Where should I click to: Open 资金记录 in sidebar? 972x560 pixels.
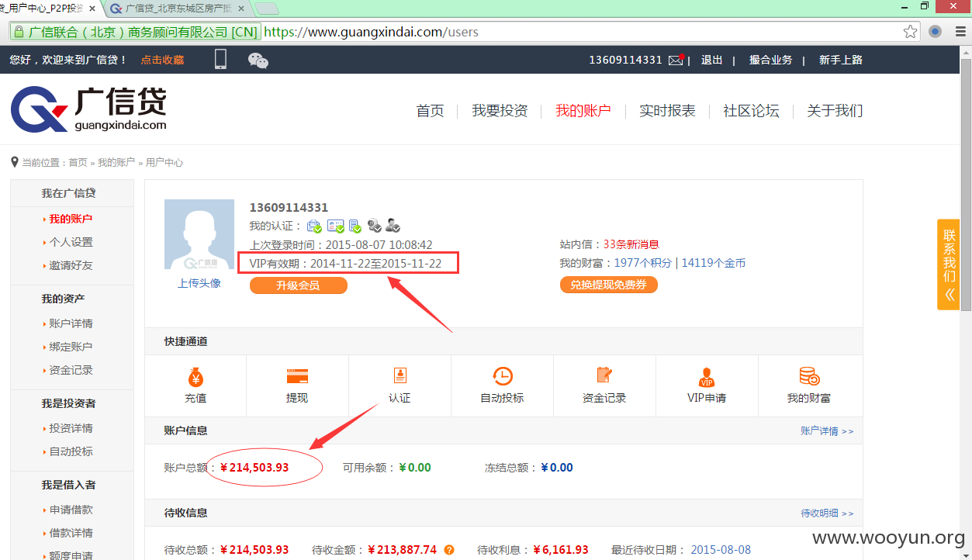point(71,370)
